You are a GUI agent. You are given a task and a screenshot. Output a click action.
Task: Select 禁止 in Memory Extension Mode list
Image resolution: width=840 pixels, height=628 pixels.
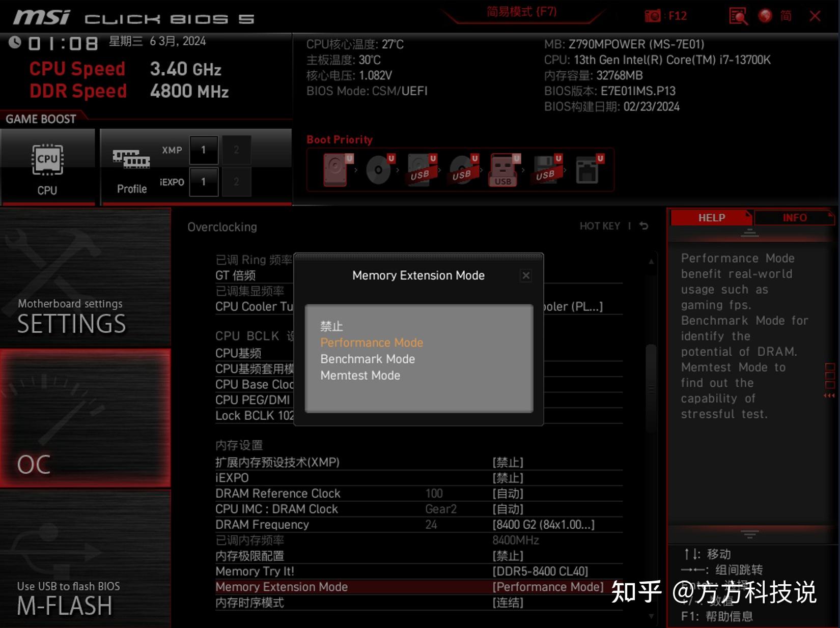point(331,326)
